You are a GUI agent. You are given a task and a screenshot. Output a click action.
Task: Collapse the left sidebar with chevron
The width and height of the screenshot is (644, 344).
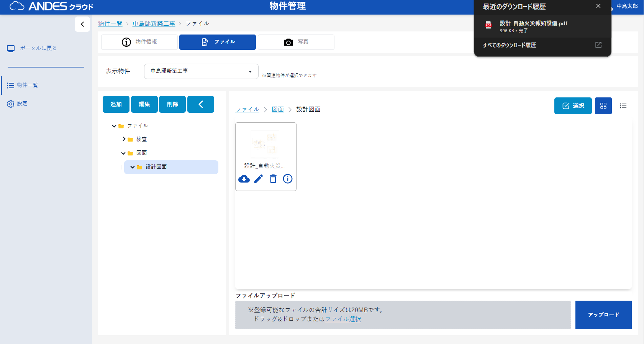[82, 24]
